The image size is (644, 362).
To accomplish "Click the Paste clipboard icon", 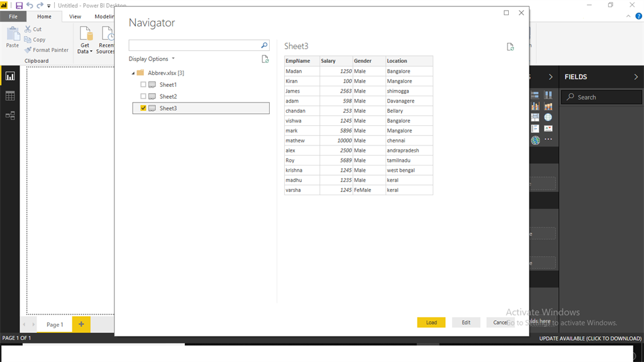I will 13,34.
